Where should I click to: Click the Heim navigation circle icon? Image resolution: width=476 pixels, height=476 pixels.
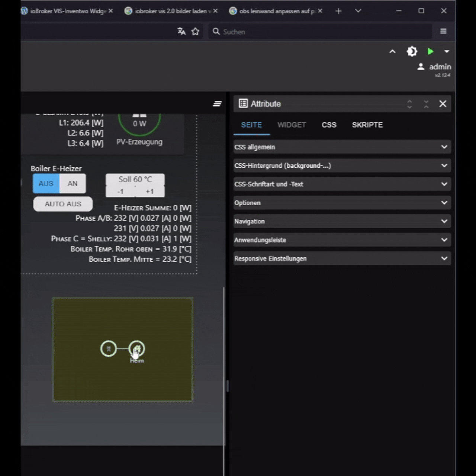point(137,348)
